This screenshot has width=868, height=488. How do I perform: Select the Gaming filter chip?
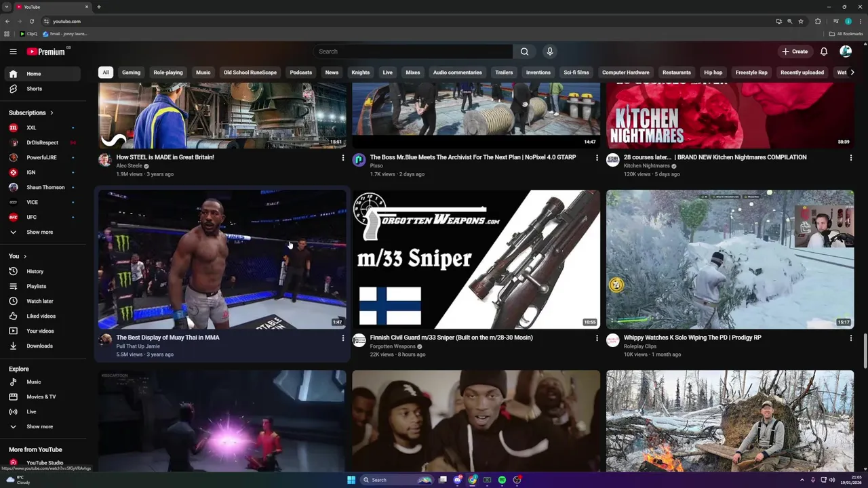(x=131, y=73)
